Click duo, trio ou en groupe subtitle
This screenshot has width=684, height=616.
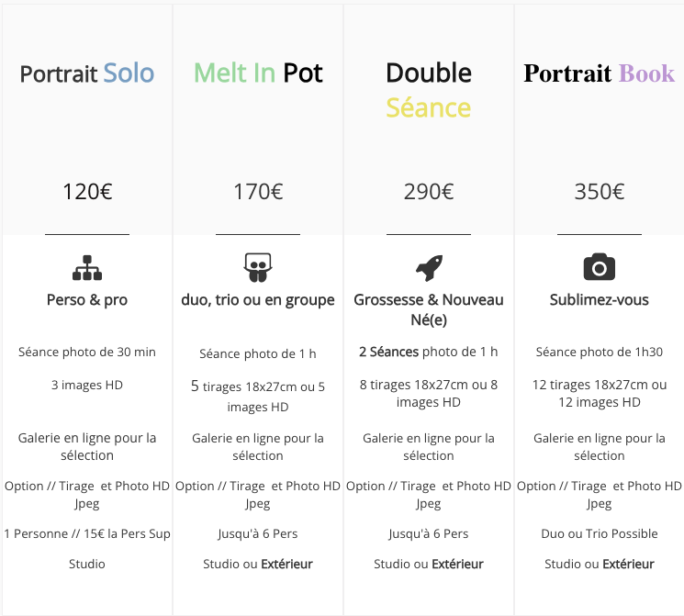tap(258, 300)
